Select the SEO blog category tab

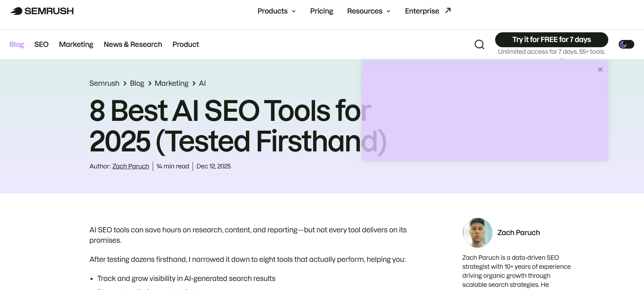point(41,44)
